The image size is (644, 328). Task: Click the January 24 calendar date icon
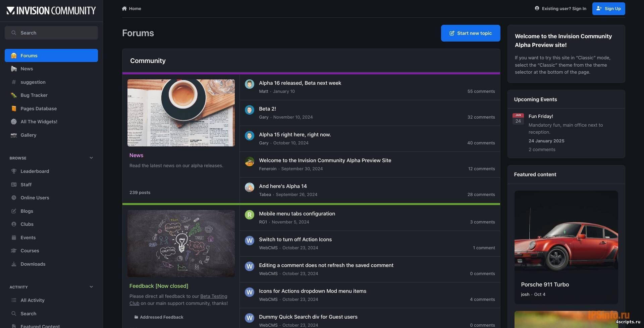(x=518, y=119)
